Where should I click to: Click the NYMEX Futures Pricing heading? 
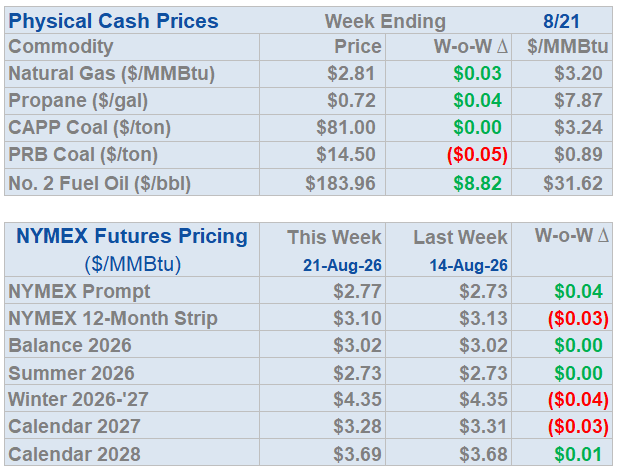click(x=132, y=236)
